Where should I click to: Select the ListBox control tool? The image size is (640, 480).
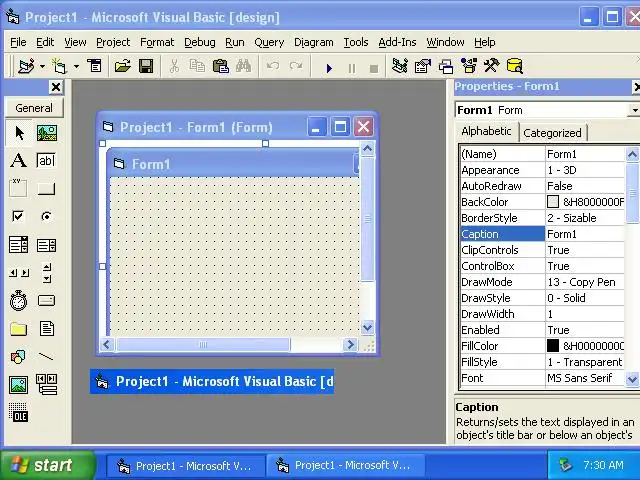point(47,245)
